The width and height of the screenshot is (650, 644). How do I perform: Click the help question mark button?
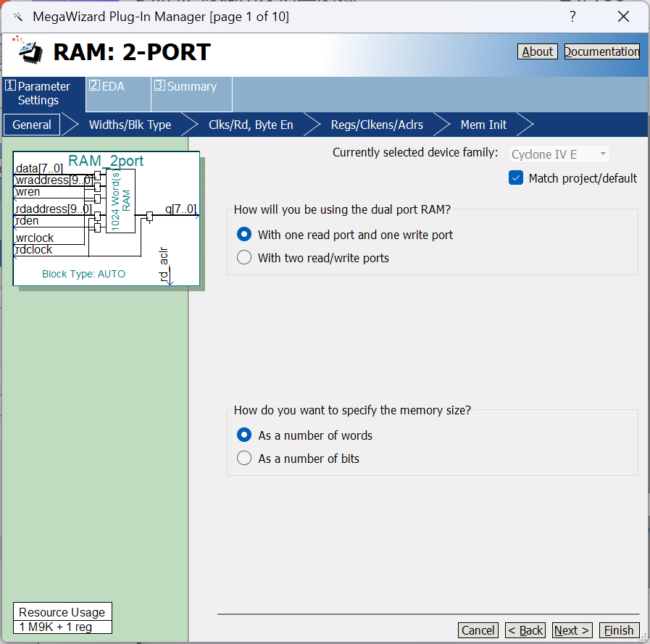pyautogui.click(x=572, y=17)
